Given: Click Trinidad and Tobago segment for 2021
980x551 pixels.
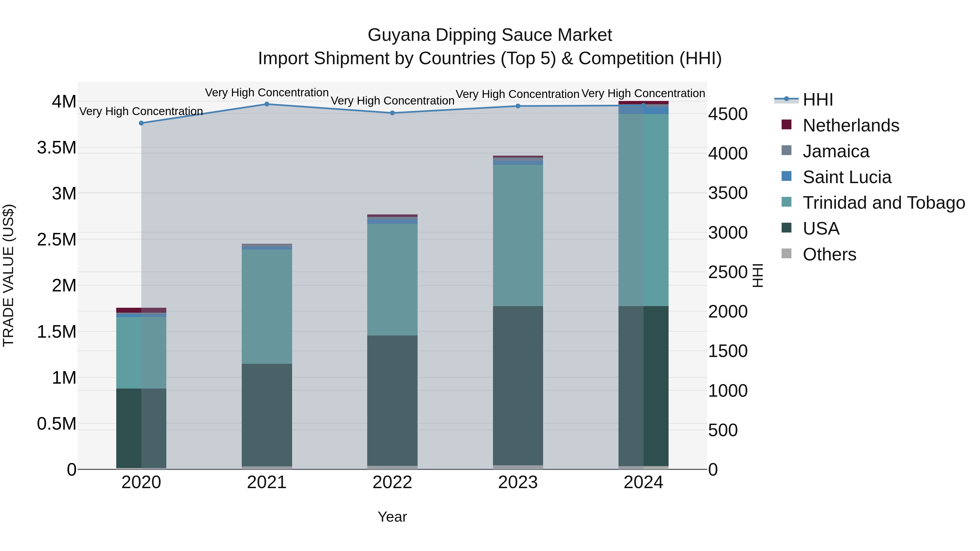Looking at the screenshot, I should (x=267, y=306).
